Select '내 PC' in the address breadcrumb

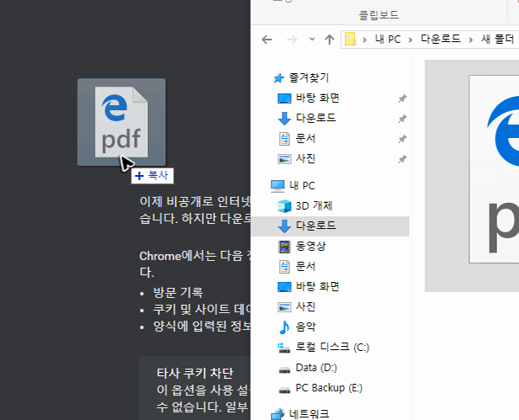[388, 39]
